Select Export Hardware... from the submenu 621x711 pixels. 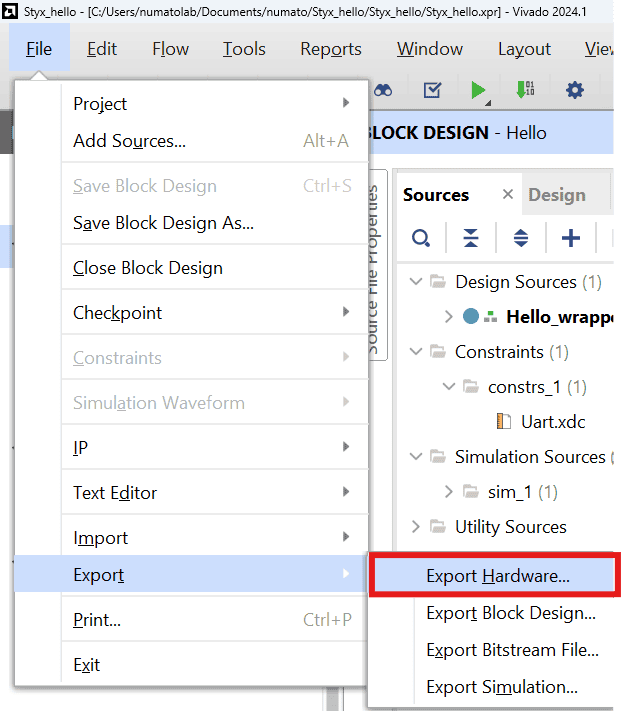[497, 576]
